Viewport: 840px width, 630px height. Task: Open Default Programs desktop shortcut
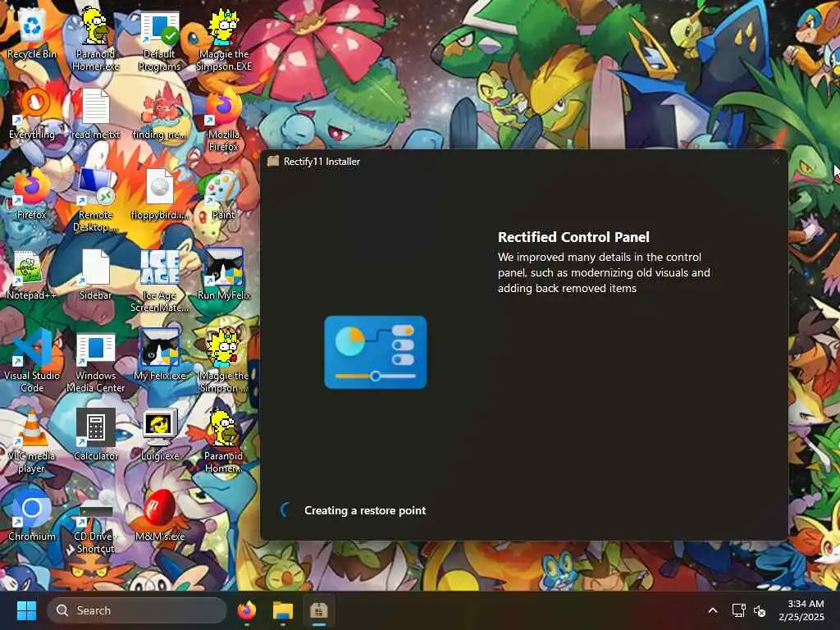[160, 39]
